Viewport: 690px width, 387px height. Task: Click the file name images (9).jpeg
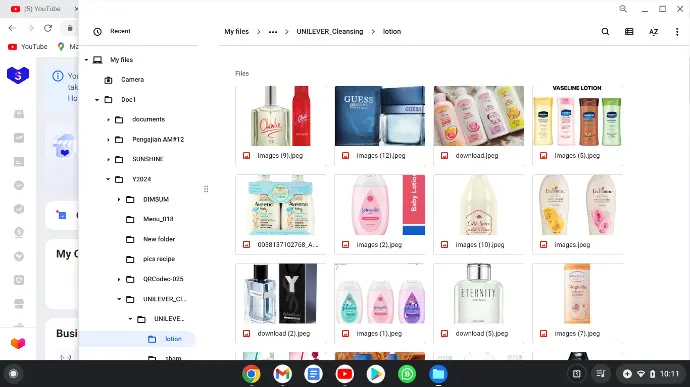point(280,156)
